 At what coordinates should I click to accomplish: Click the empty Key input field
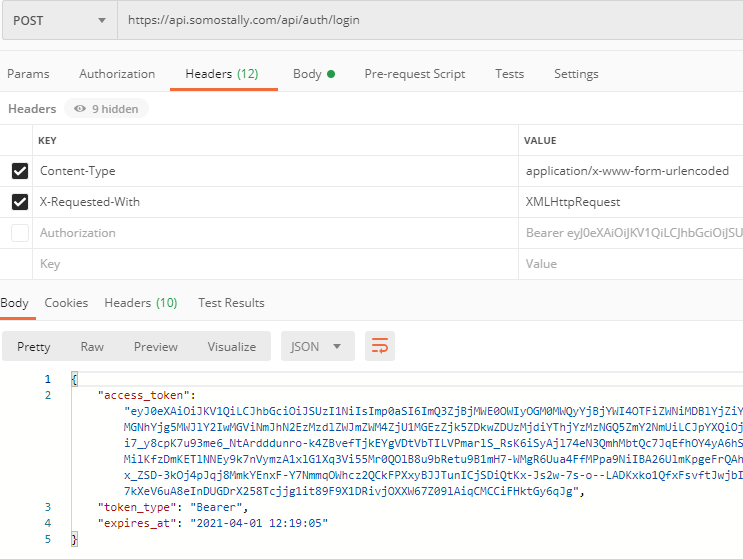click(270, 264)
